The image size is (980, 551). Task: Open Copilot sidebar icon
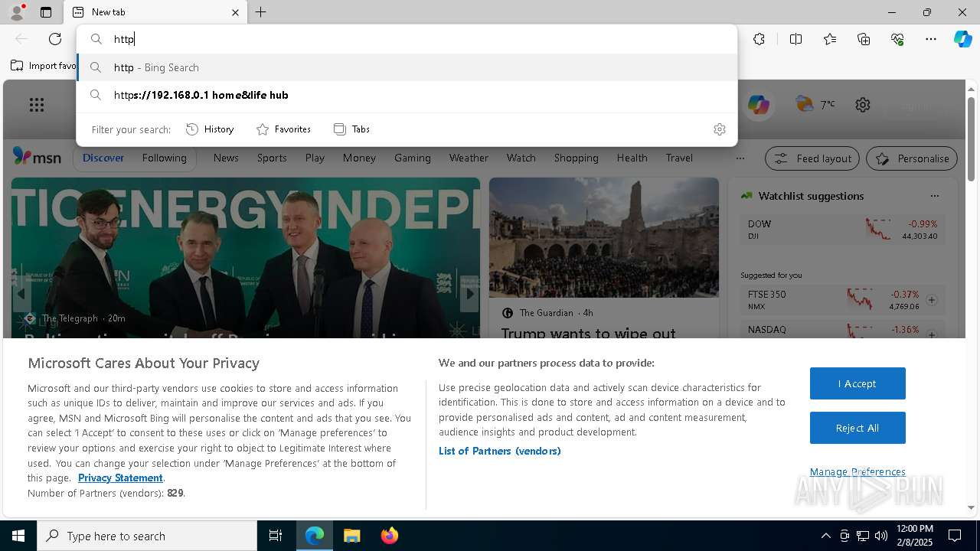[x=963, y=39]
